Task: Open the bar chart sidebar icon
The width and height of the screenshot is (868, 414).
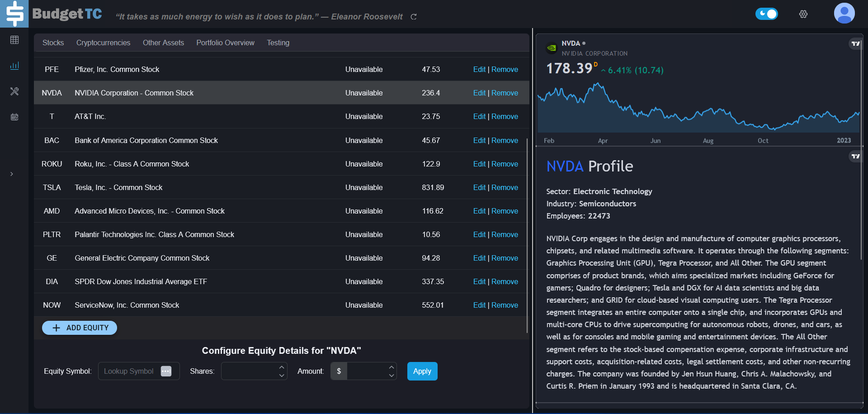Action: tap(14, 66)
